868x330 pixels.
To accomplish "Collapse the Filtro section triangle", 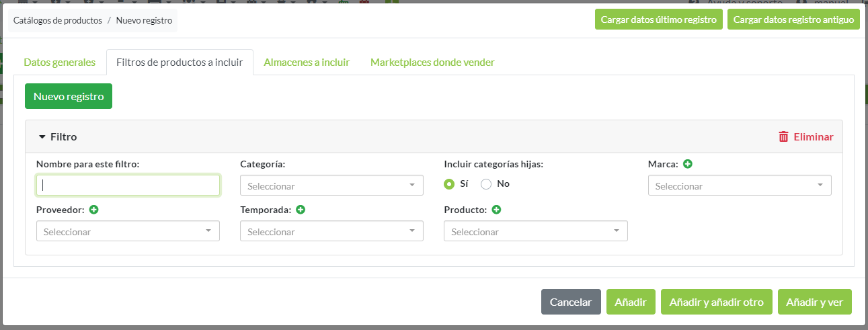I will [x=42, y=137].
